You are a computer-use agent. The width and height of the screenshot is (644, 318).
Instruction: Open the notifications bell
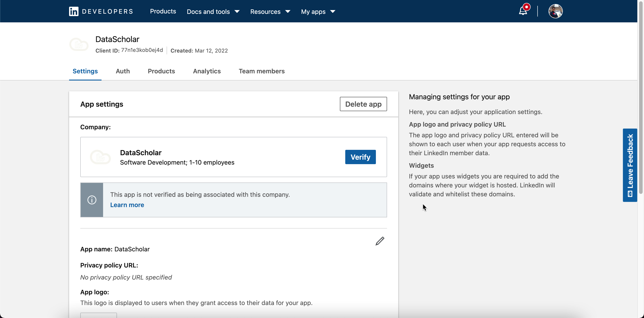click(523, 11)
